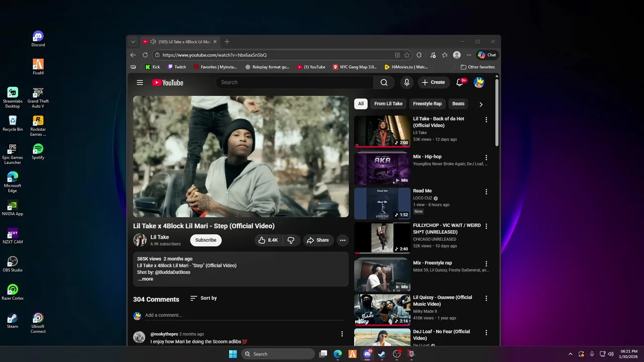Click the Edge address bar URL
This screenshot has height=362, width=644.
click(214, 55)
